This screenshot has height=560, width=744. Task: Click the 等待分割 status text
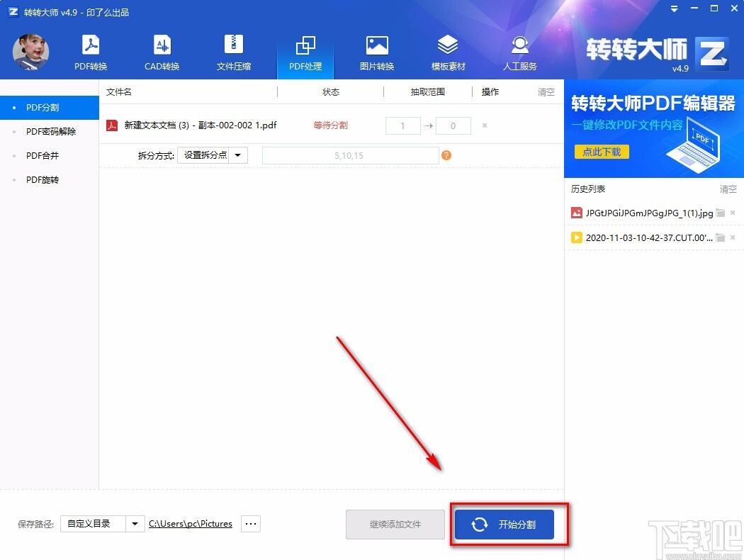331,125
